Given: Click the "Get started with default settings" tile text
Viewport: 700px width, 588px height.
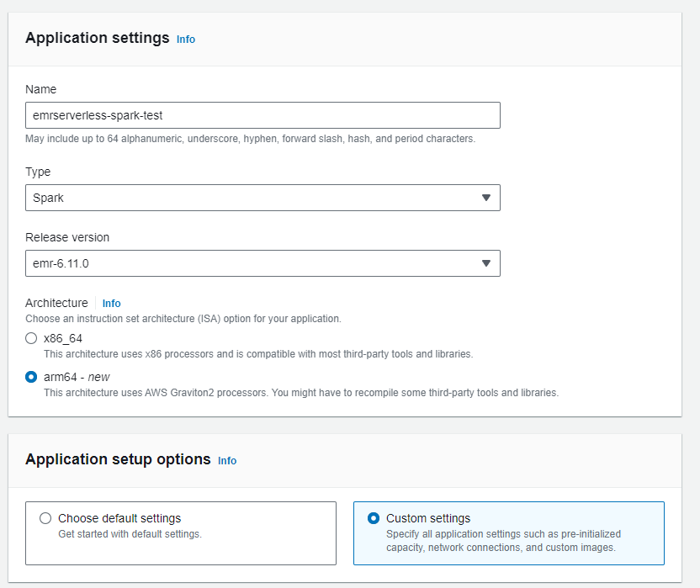Looking at the screenshot, I should pyautogui.click(x=130, y=534).
